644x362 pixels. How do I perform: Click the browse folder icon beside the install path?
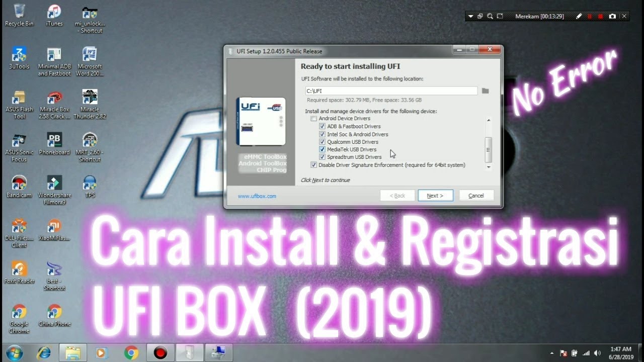click(485, 91)
